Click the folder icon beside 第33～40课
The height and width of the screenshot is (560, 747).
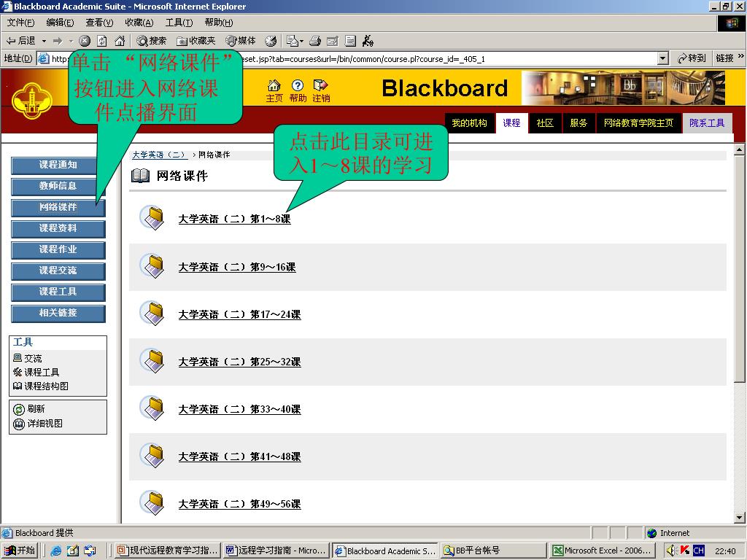(x=152, y=408)
